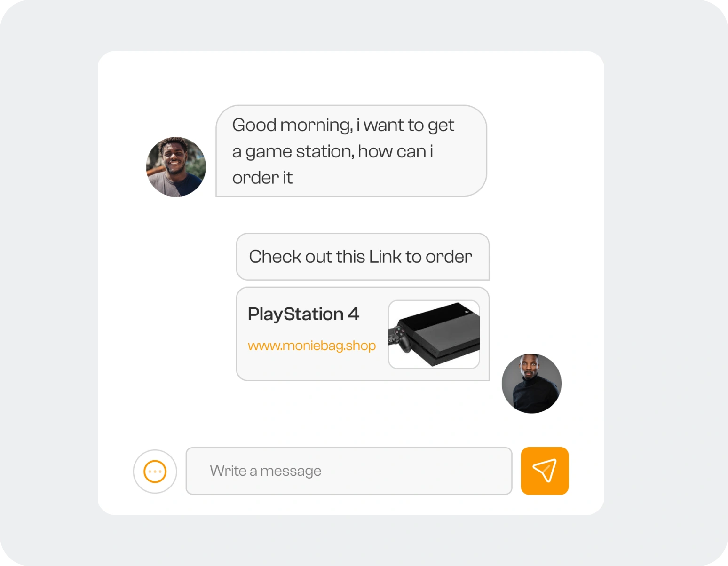Click the 'order it' text in first message
Screen dimensions: 728x566
262,178
